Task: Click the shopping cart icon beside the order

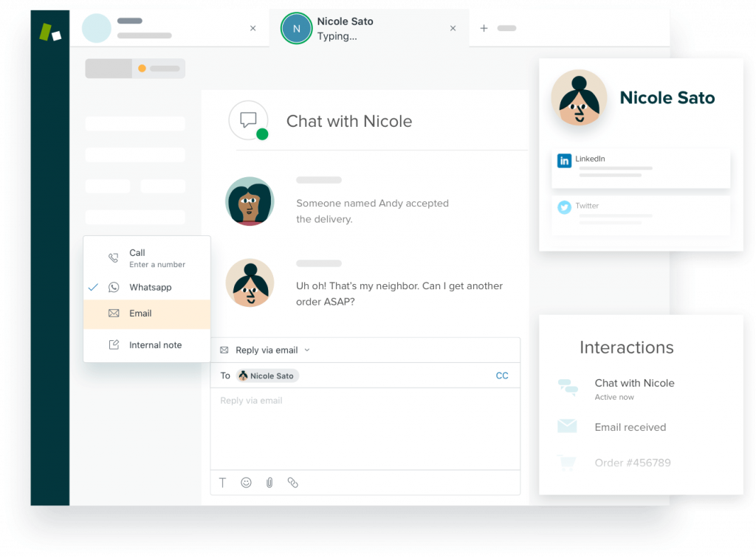Action: 566,462
